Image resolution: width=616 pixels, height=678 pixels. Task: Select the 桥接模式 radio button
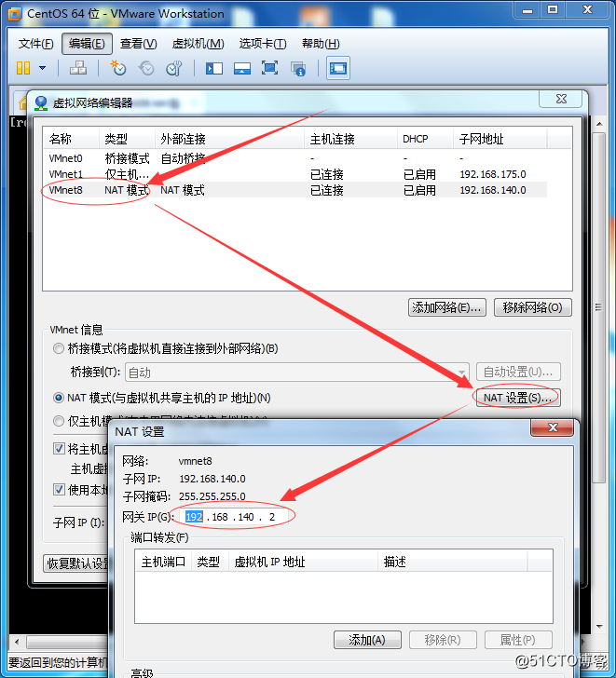[59, 348]
